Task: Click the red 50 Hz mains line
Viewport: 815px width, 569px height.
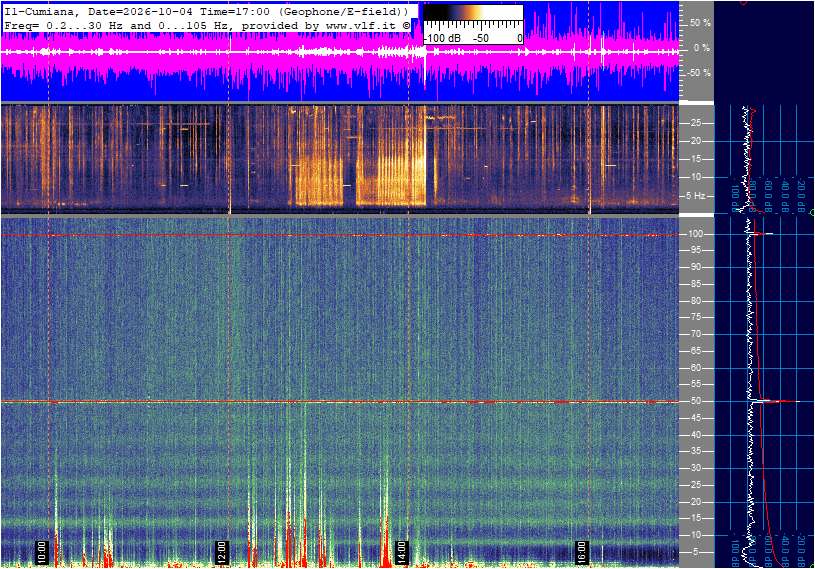Action: (340, 402)
